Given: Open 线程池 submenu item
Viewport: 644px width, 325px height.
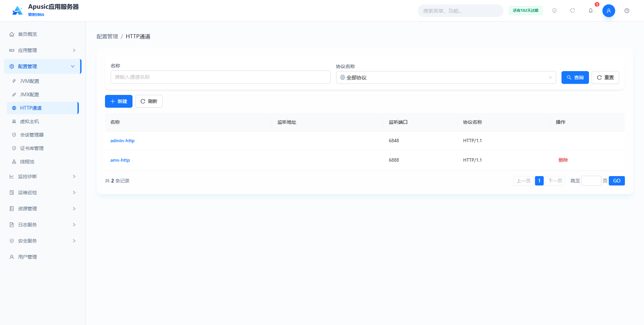Looking at the screenshot, I should (x=43, y=162).
